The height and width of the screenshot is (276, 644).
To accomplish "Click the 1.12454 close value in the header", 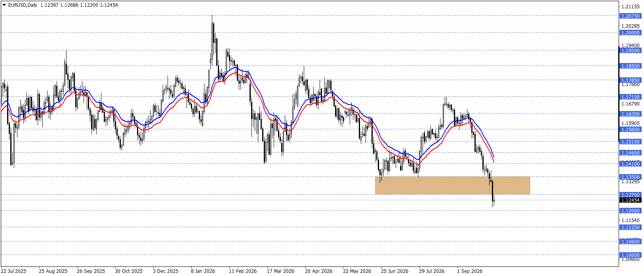I will click(x=109, y=5).
